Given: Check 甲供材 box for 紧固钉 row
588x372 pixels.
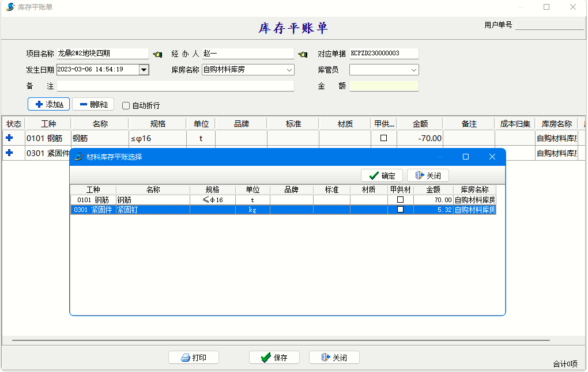Looking at the screenshot, I should [x=400, y=210].
